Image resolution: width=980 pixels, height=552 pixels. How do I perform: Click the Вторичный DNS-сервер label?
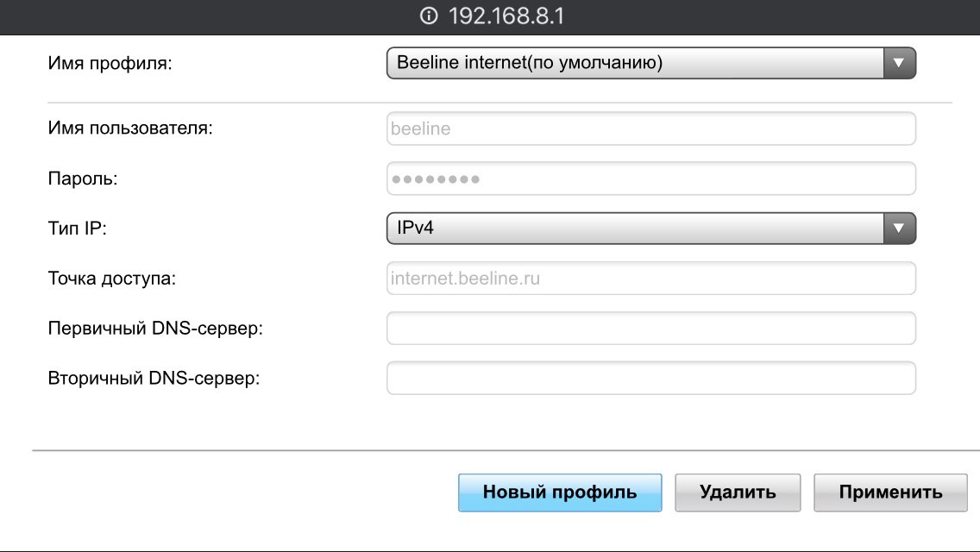tap(154, 379)
